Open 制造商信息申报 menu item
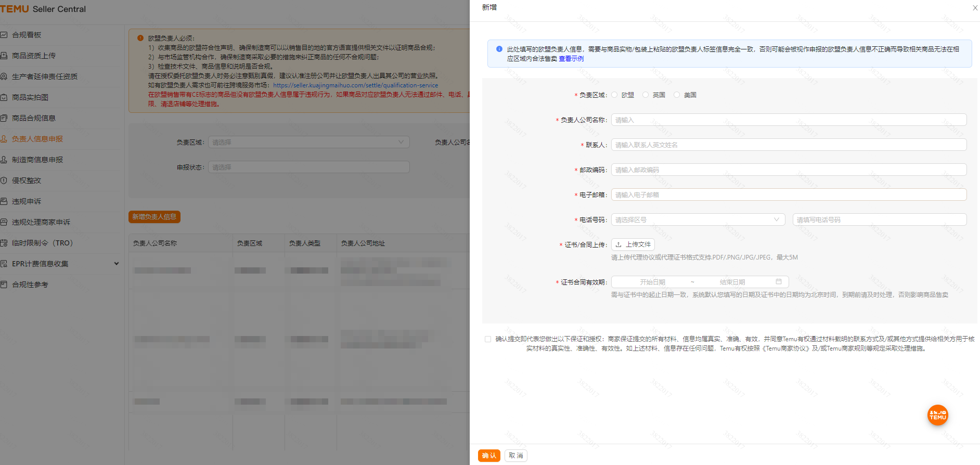 click(x=37, y=160)
